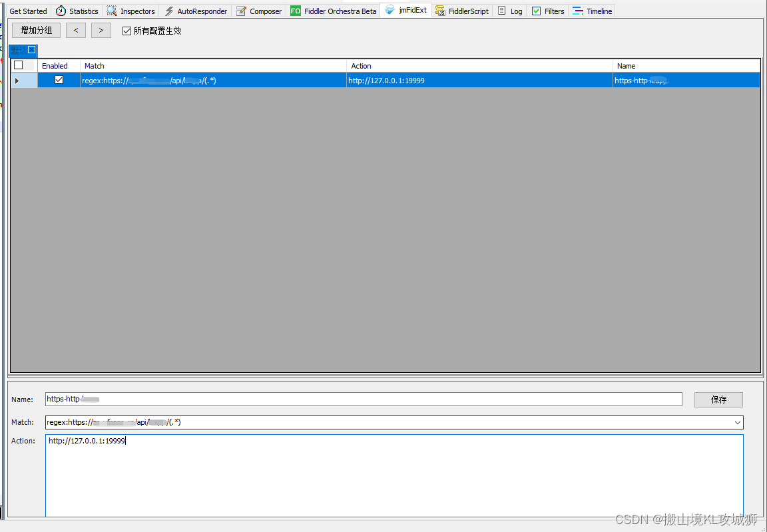Open the Get Started tab
Screen dimensions: 767x532
(x=28, y=11)
